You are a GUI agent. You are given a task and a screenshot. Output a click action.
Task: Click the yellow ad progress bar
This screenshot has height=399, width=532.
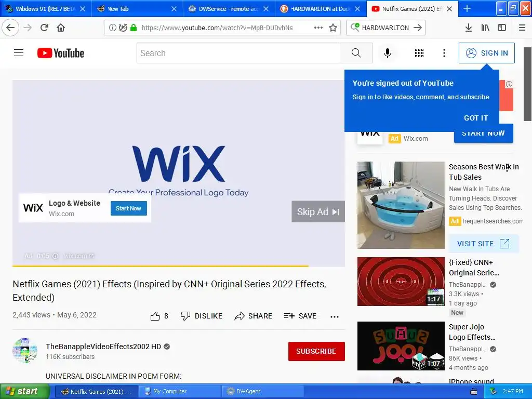coord(161,266)
